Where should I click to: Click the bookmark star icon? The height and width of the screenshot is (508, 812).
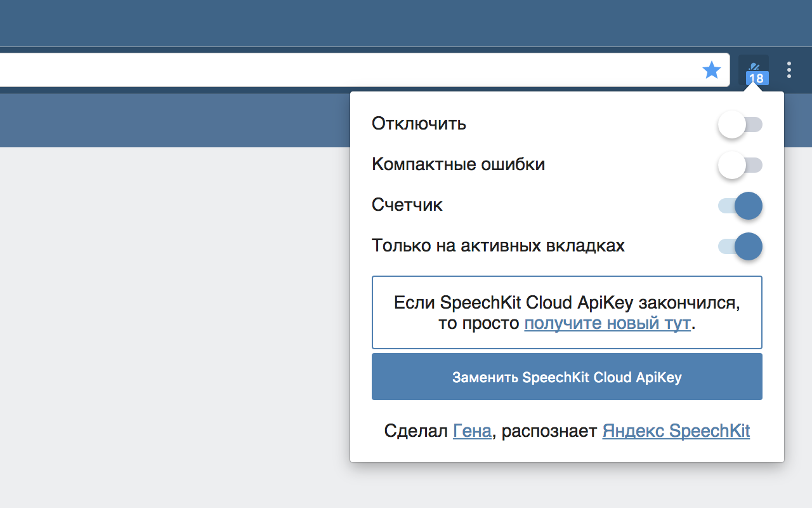click(712, 70)
